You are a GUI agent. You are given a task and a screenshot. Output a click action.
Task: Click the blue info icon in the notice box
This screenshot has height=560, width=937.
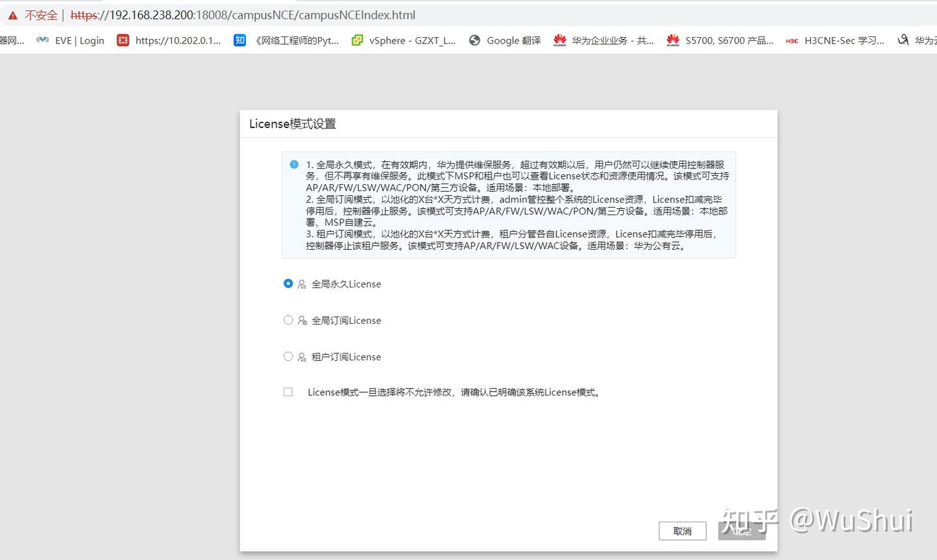(x=293, y=165)
